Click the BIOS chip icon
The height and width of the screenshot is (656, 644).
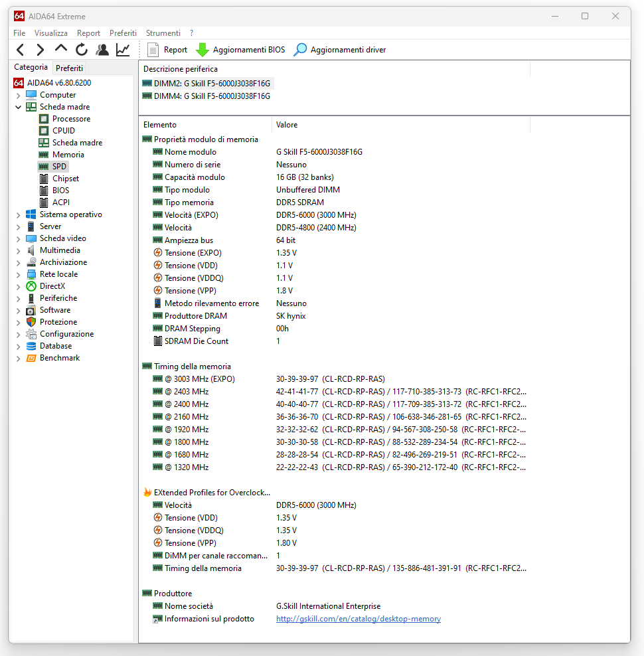[44, 191]
